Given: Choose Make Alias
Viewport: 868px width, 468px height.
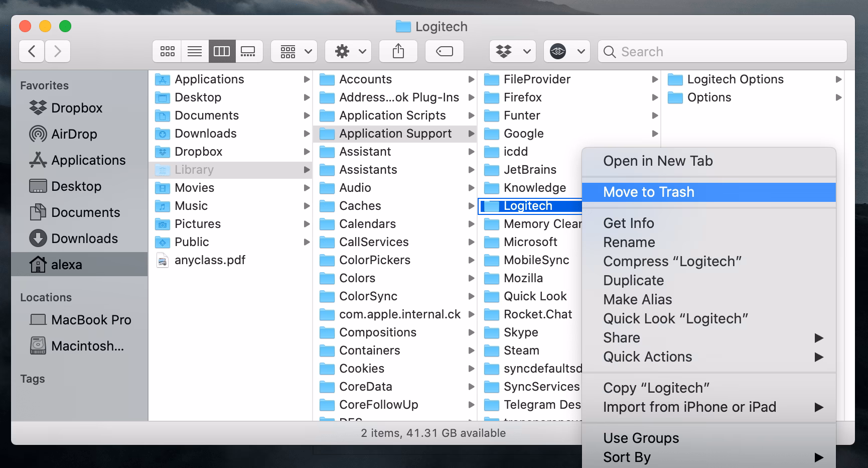Looking at the screenshot, I should (709, 300).
